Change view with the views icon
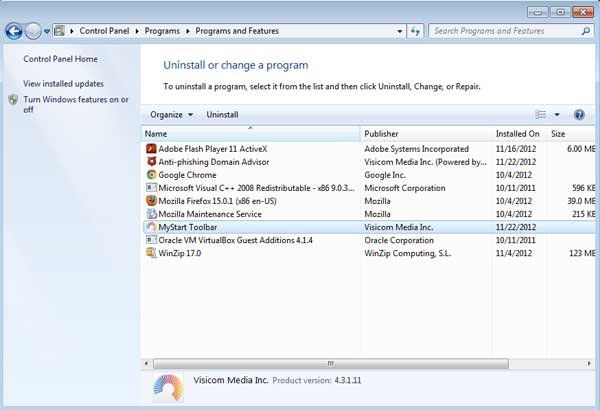The height and width of the screenshot is (410, 600). point(540,114)
